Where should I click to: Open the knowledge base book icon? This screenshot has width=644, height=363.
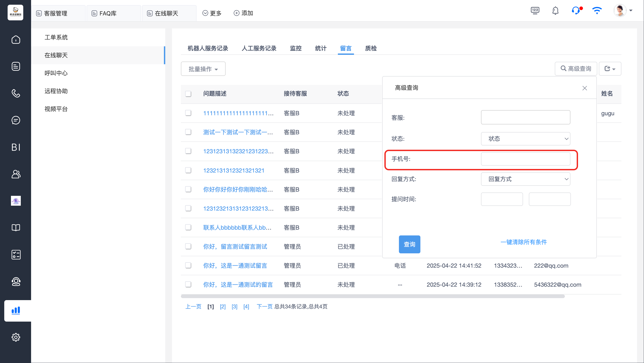pyautogui.click(x=16, y=227)
